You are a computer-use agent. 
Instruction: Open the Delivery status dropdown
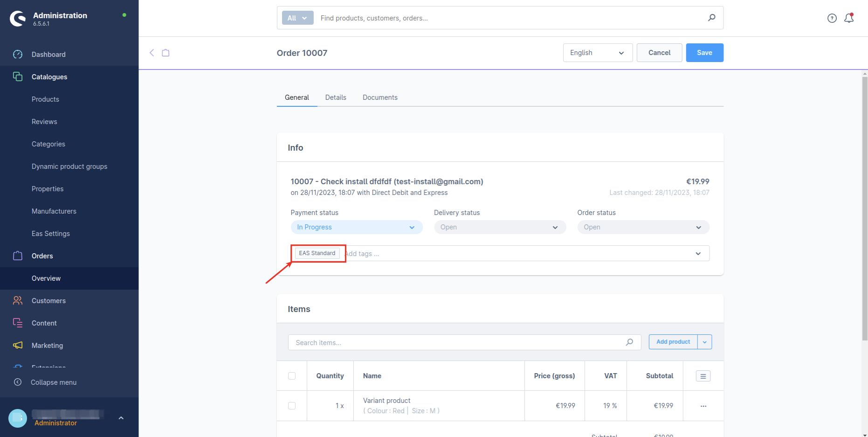point(499,227)
